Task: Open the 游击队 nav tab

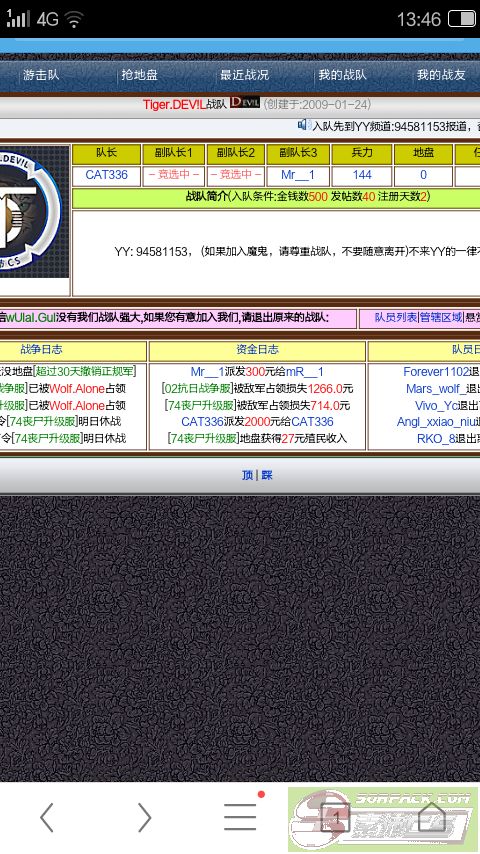Action: click(x=41, y=75)
